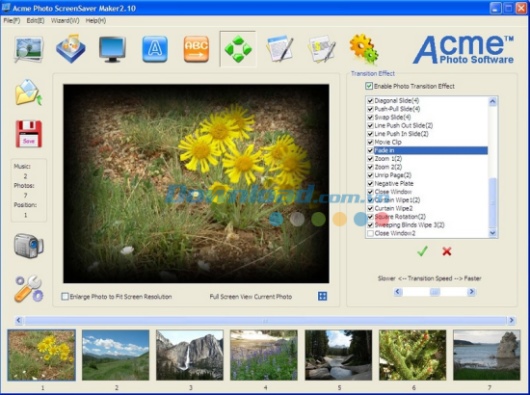The height and width of the screenshot is (395, 530).
Task: Click the yellow-note document pen icon
Action: [x=321, y=49]
